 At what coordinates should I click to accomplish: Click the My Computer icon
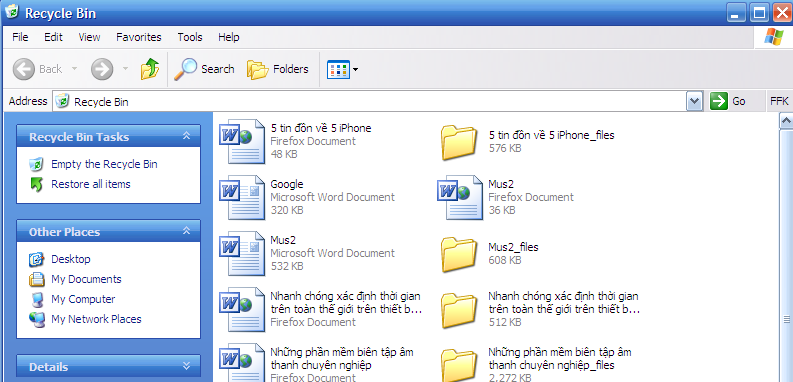click(x=36, y=300)
